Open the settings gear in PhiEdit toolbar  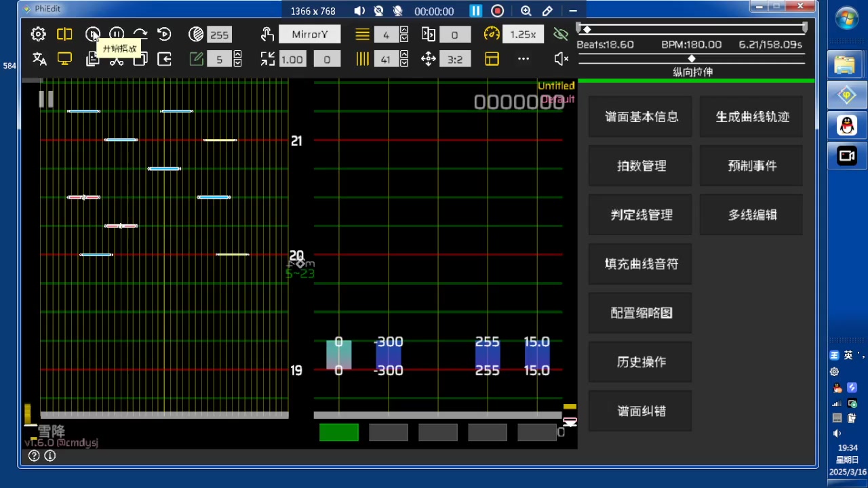pos(39,35)
